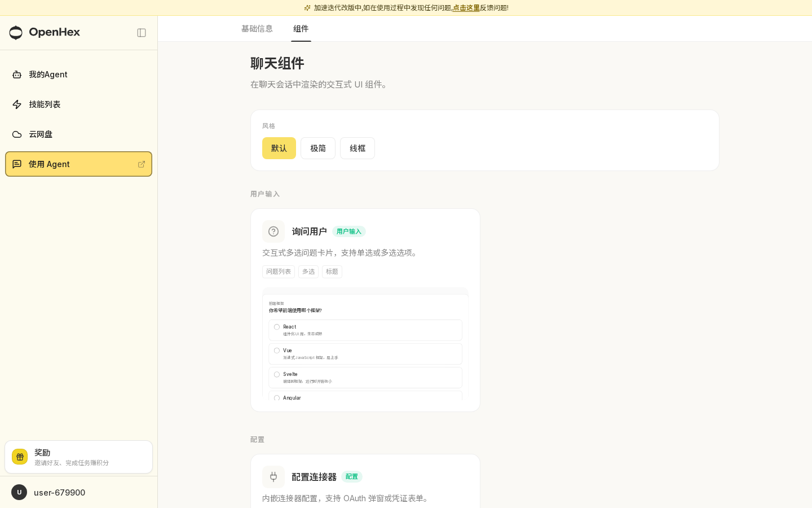Switch to the 基础信息 tab

pyautogui.click(x=257, y=29)
